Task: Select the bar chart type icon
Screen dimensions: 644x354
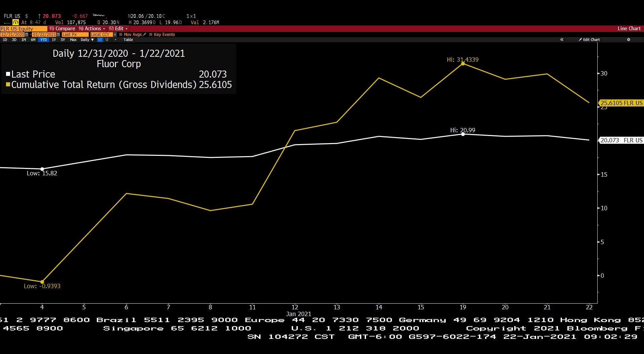Action: 107,40
